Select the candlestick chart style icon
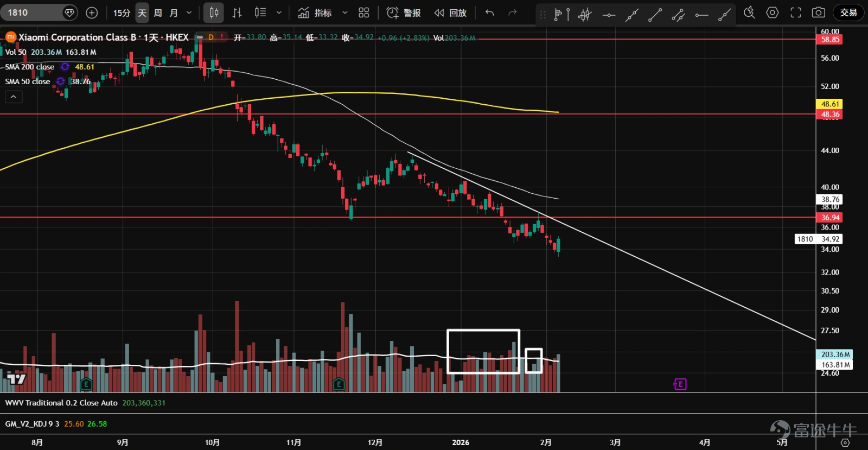The image size is (868, 450). (214, 12)
